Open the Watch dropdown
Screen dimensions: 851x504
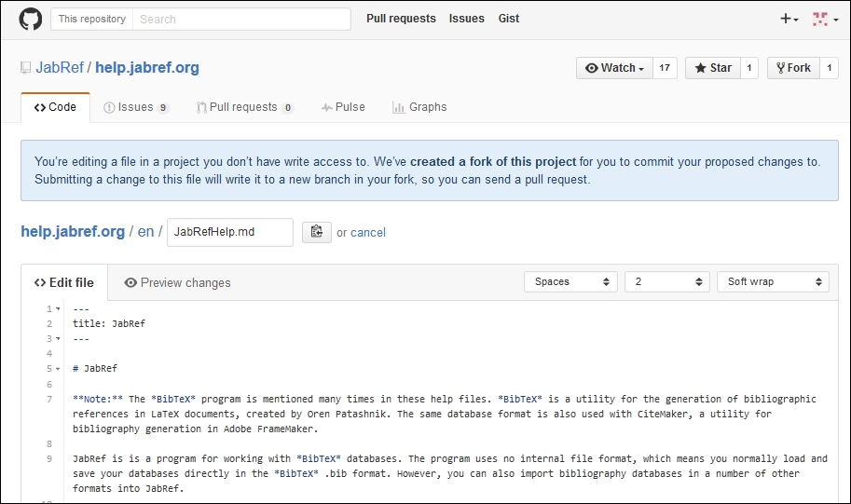click(614, 68)
